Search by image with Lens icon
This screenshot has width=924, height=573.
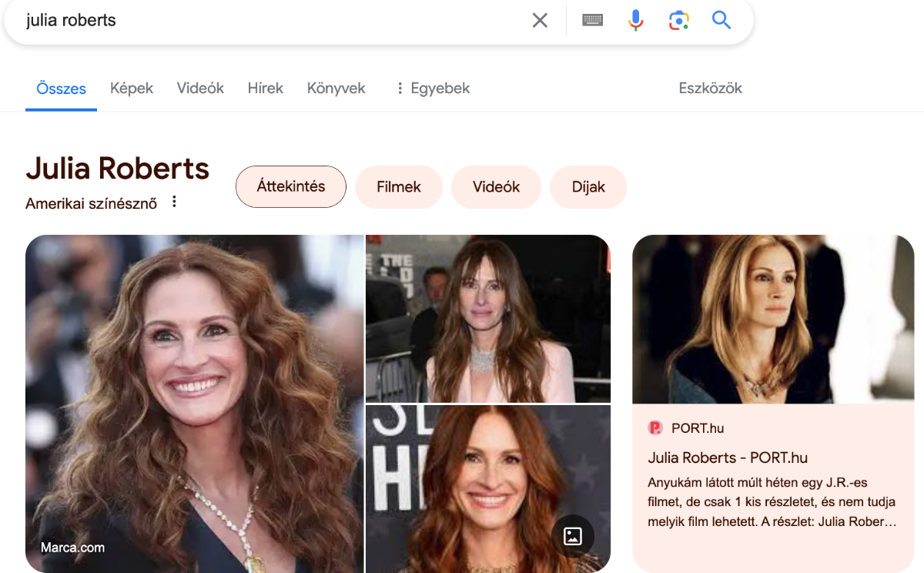pyautogui.click(x=678, y=21)
